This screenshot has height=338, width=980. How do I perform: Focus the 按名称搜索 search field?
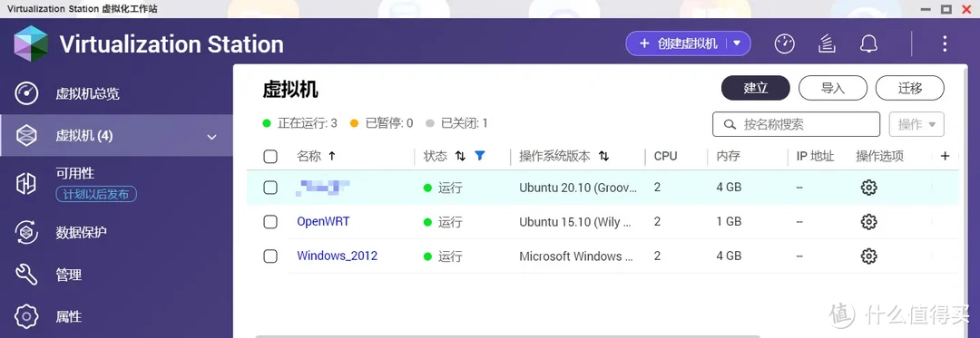[x=797, y=124]
